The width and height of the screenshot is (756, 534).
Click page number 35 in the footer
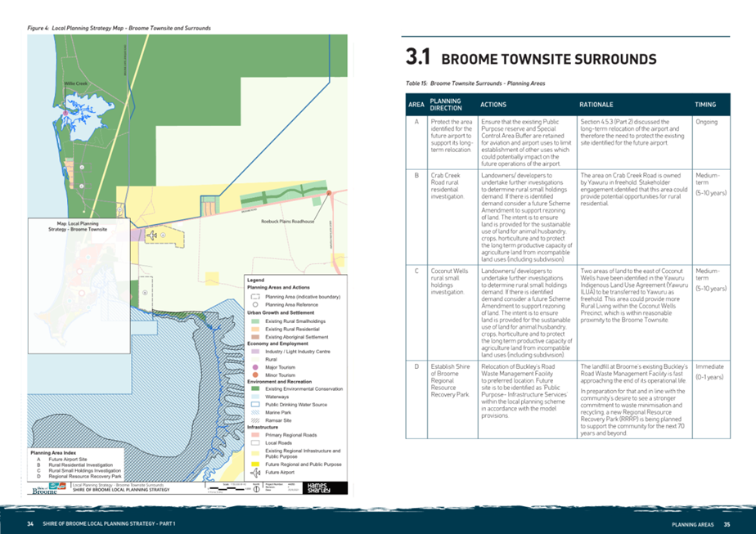tap(727, 524)
